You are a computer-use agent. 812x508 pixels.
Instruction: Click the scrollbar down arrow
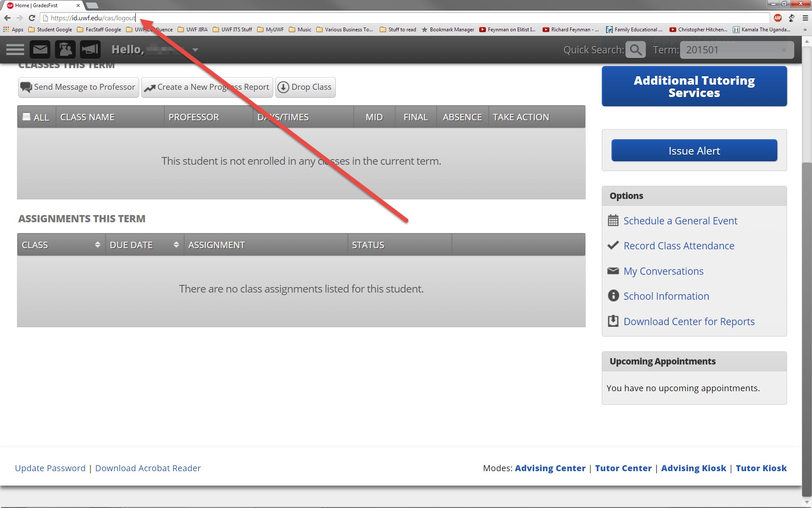(807, 502)
